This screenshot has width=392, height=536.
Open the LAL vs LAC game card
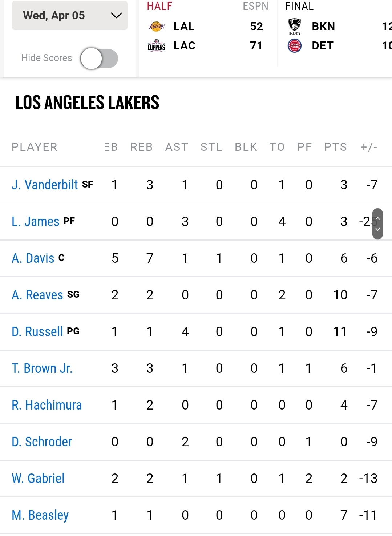(x=208, y=35)
